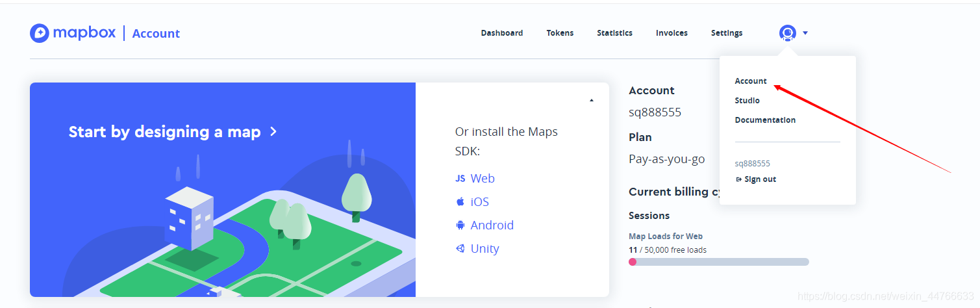Click the JS icon beside Web
980x308 pixels.
460,179
